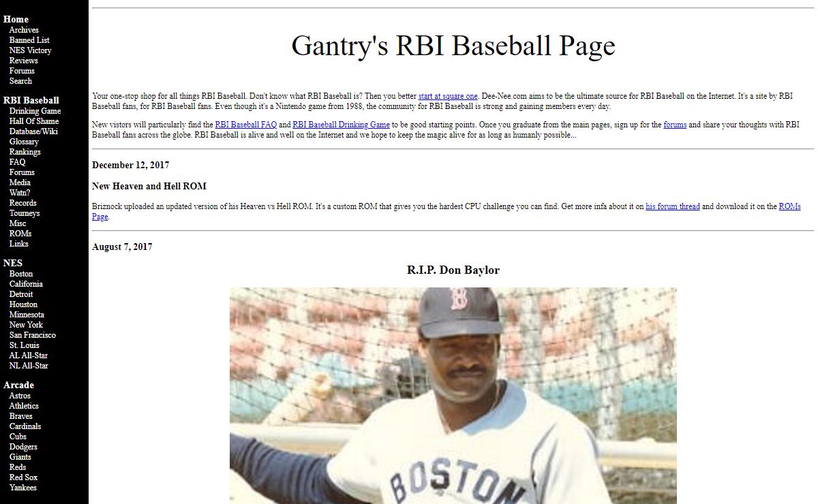The width and height of the screenshot is (818, 504).
Task: Click the 'Gantry's RBI Baseball Page' title
Action: (x=453, y=46)
